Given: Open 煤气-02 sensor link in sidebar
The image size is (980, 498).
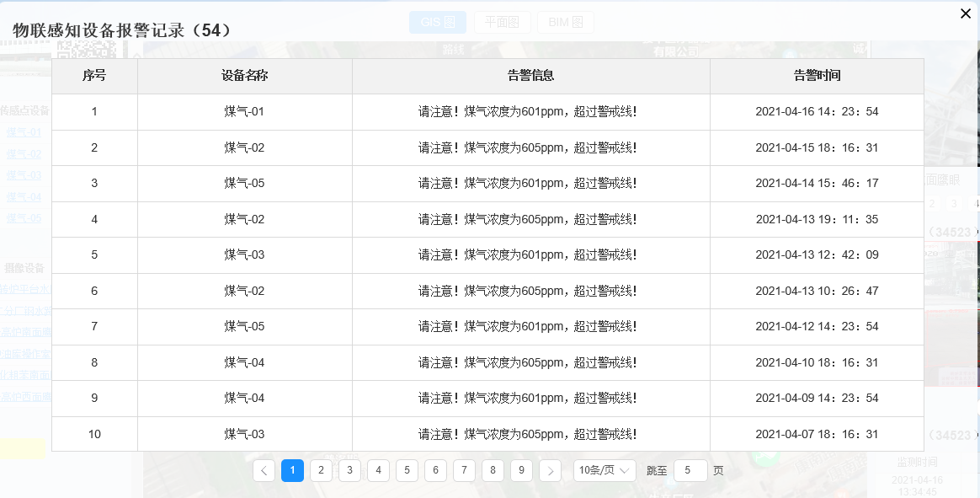Looking at the screenshot, I should pyautogui.click(x=24, y=154).
